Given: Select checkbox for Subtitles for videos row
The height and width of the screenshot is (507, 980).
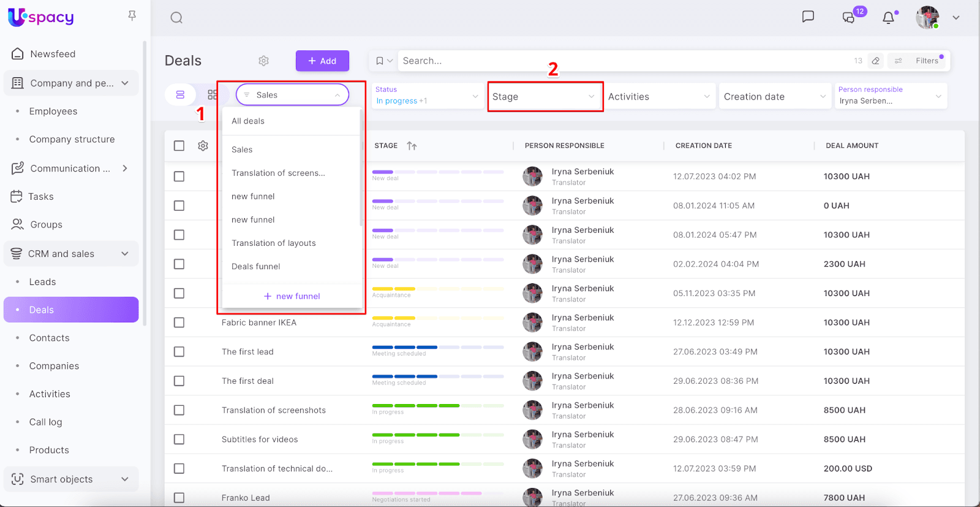Looking at the screenshot, I should coord(179,440).
